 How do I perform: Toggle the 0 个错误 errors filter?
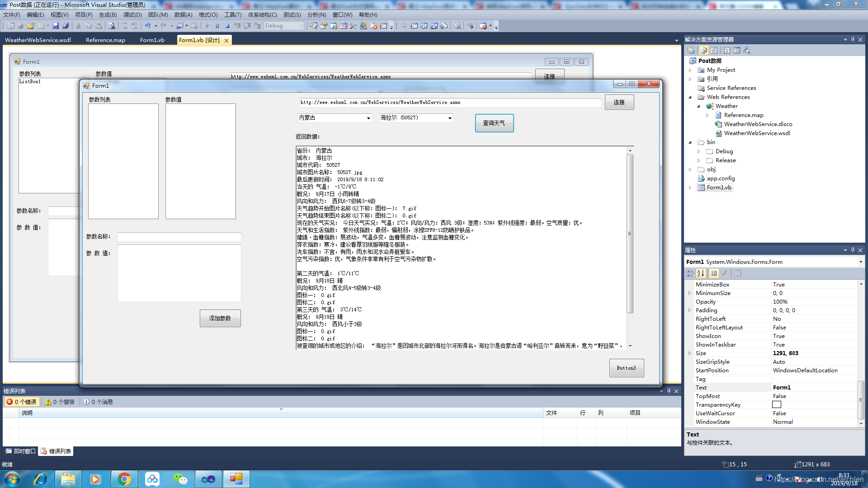pos(22,402)
